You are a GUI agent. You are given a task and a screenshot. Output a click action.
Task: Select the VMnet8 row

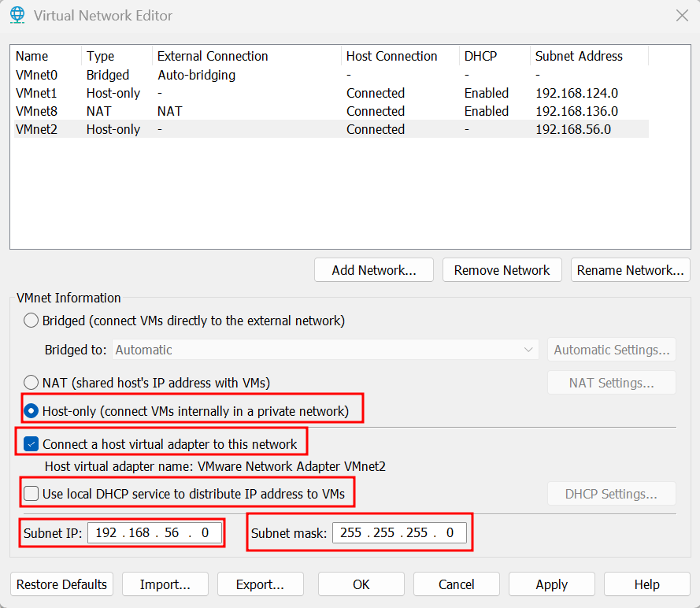pos(331,111)
